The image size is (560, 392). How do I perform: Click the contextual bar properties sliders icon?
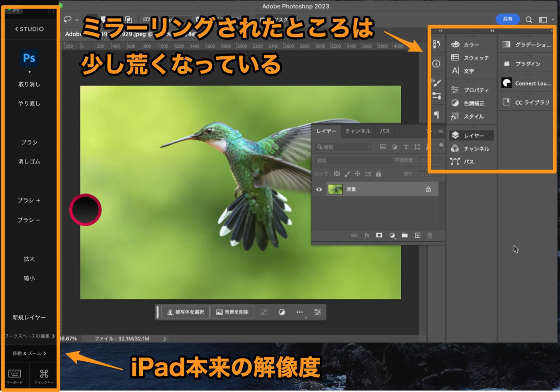pos(317,312)
